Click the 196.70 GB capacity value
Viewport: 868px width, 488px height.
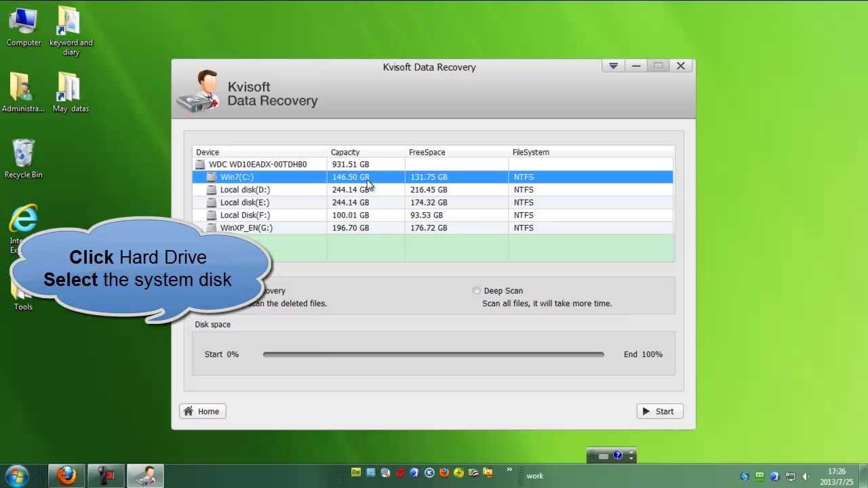(351, 228)
